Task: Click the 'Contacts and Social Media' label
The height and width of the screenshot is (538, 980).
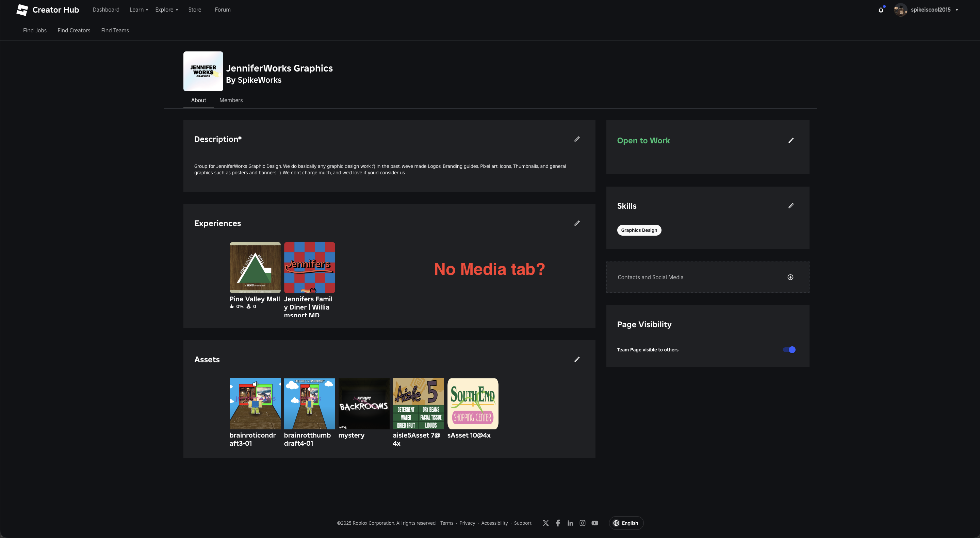Action: click(651, 277)
